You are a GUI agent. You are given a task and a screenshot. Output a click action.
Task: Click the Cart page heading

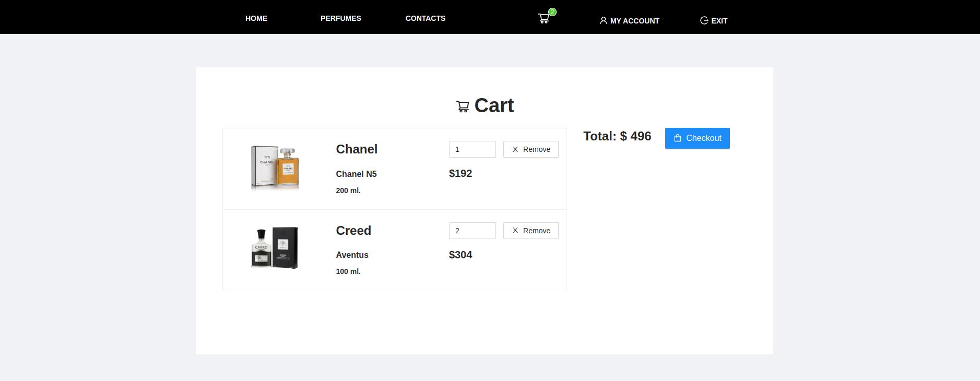[x=494, y=106]
